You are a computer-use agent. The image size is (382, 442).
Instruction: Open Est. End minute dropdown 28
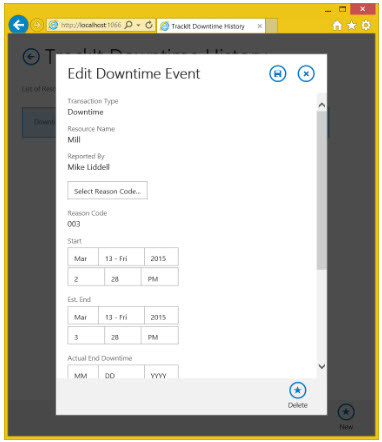point(122,335)
